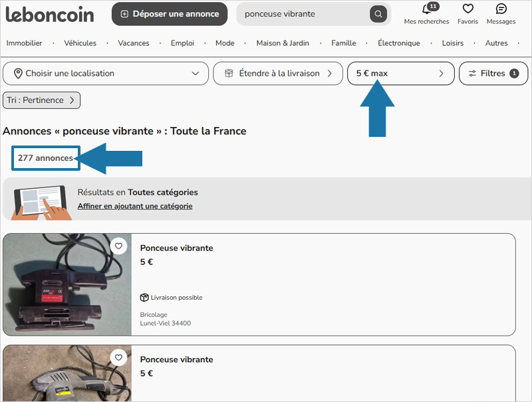Open Famille category

344,43
